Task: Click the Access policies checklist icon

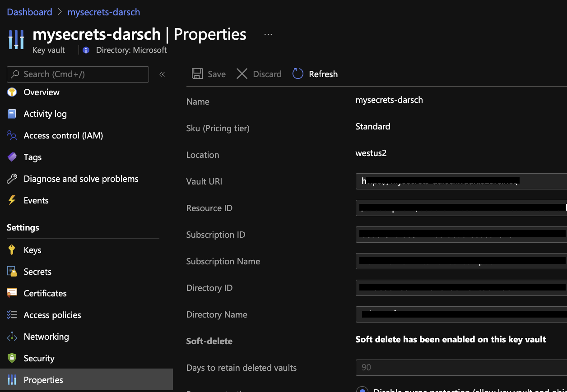Action: pos(12,315)
